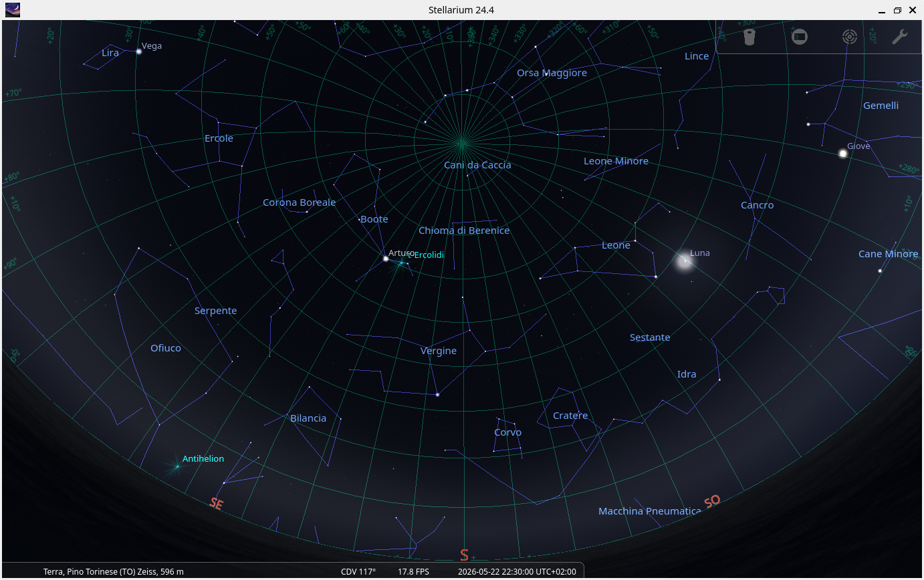Click the Macchina Pneumatica label
Image resolution: width=924 pixels, height=580 pixels.
point(650,511)
